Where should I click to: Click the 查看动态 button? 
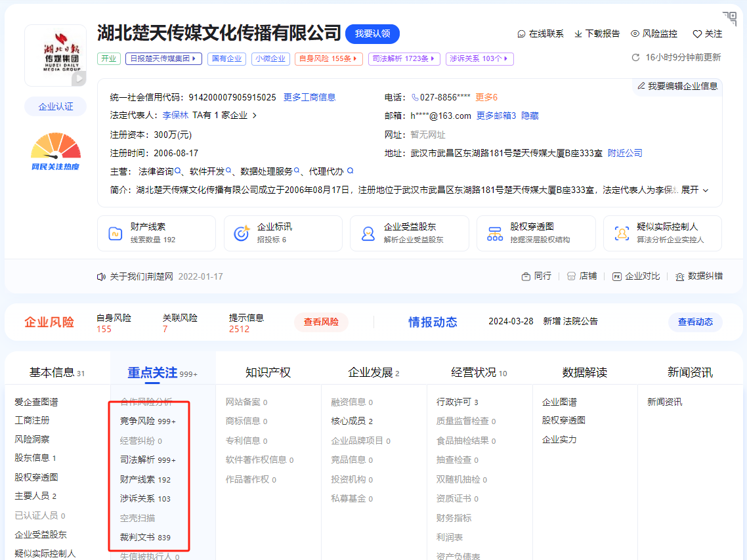click(x=695, y=322)
